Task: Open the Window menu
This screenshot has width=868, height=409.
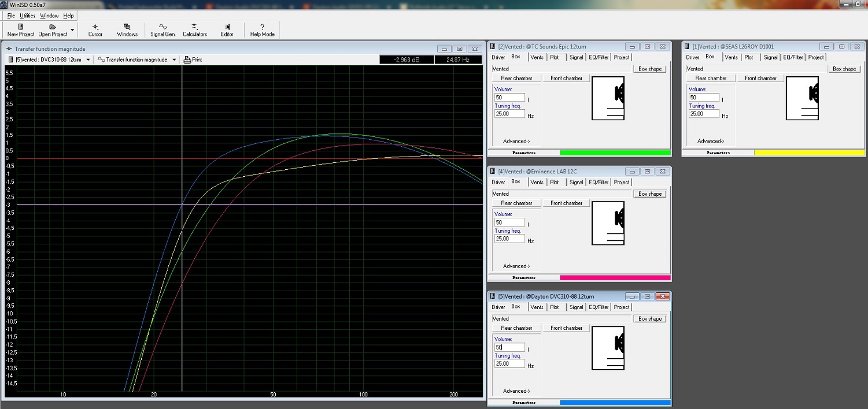Action: tap(49, 16)
